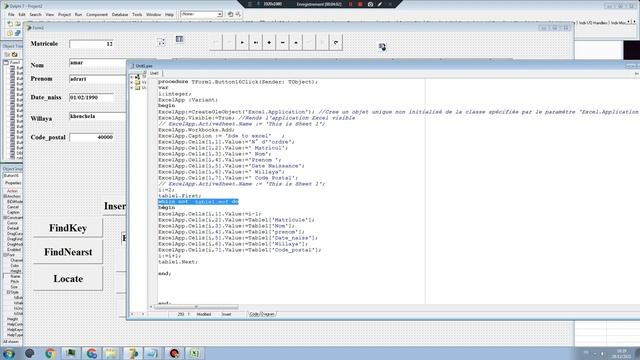Open the Excel app from the taskbar
Screen dimensions: 640x360
pos(195,353)
